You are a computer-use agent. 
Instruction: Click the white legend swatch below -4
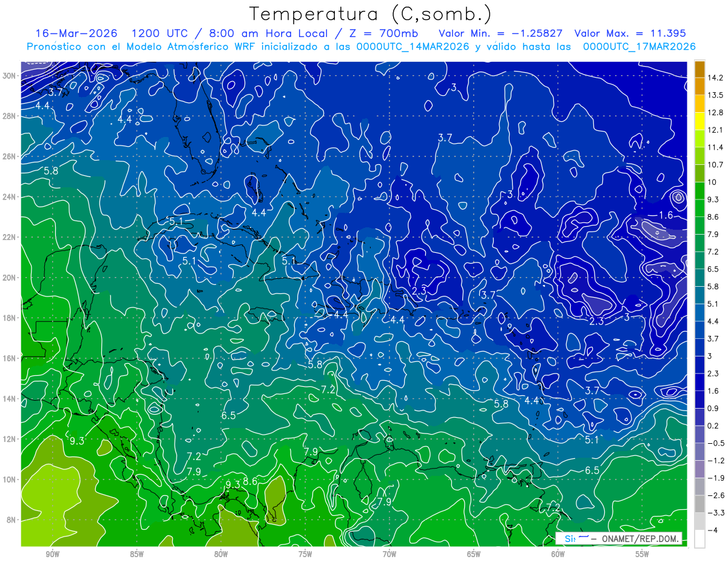pyautogui.click(x=699, y=538)
